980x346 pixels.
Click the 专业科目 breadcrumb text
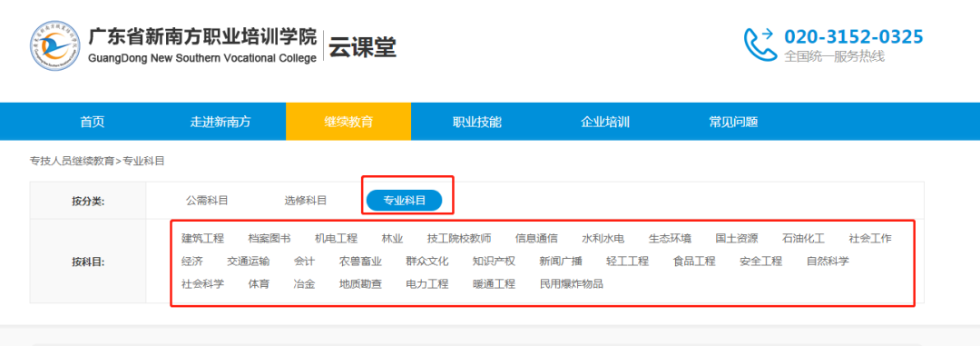[x=143, y=161]
